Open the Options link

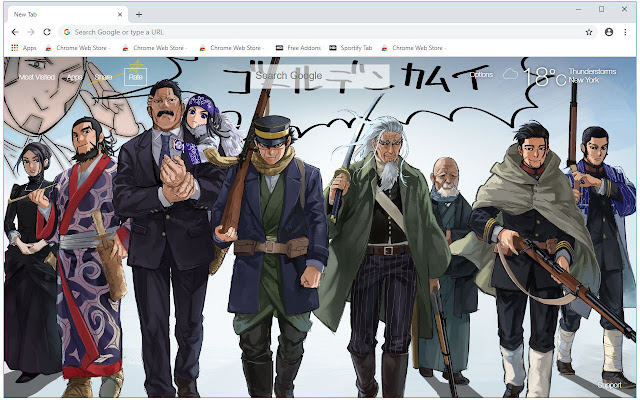[481, 74]
